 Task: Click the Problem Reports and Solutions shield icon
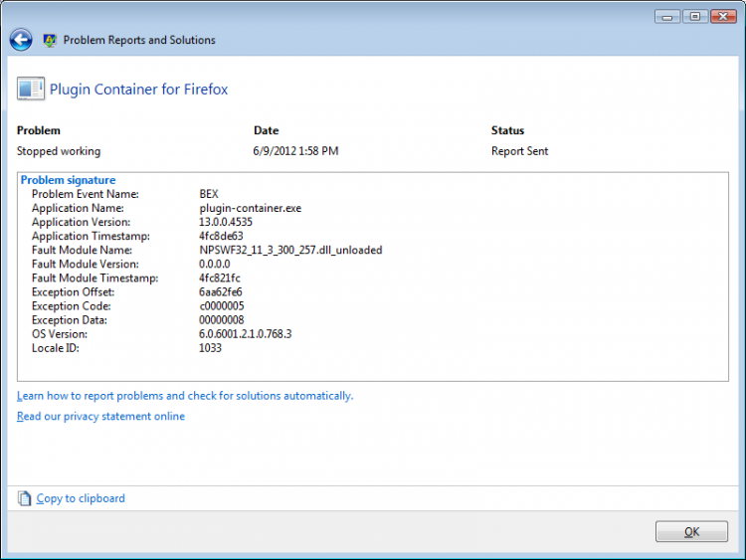pos(49,41)
